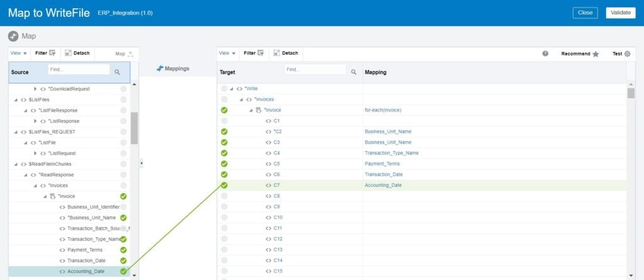Click the Validate button
Viewport: 644px width, 280px height.
[x=620, y=13]
